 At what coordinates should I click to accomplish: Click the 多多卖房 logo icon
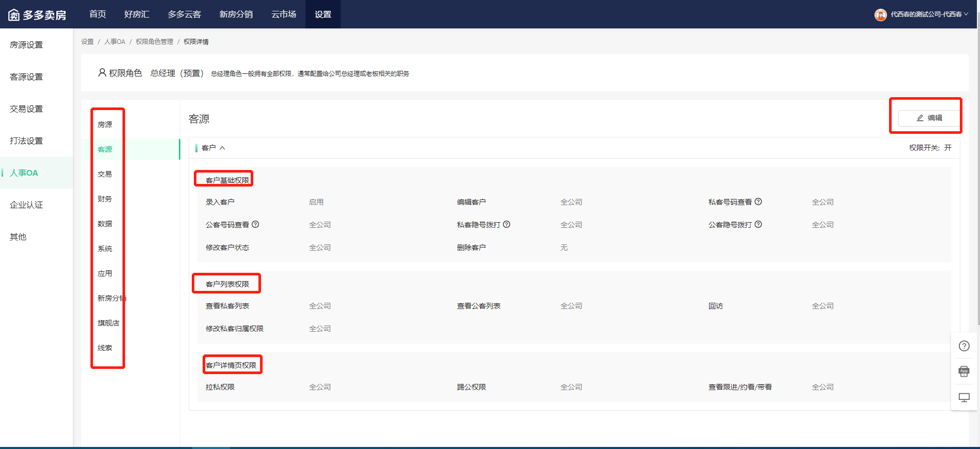[x=14, y=15]
